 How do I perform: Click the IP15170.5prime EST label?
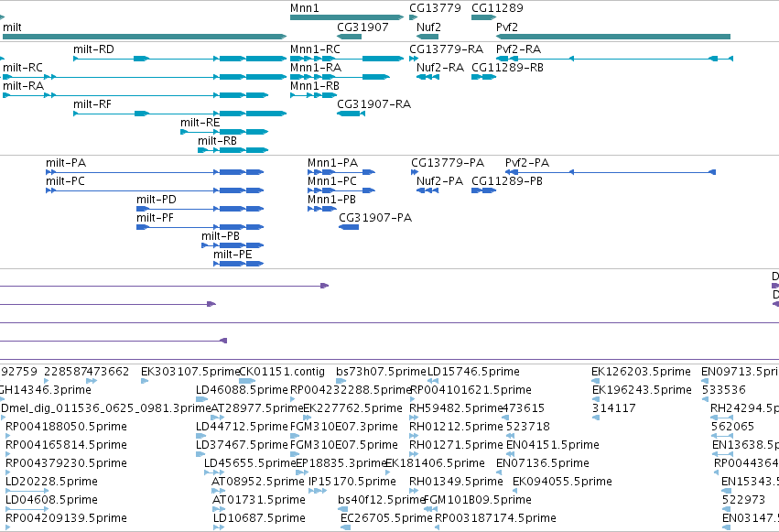(x=352, y=482)
